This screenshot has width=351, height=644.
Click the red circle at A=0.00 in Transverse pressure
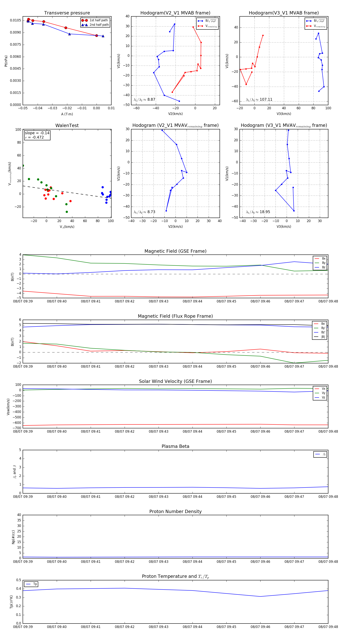(97, 36)
